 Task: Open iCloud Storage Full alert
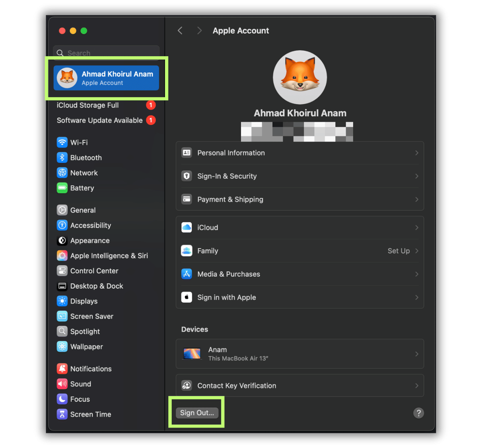coord(106,105)
